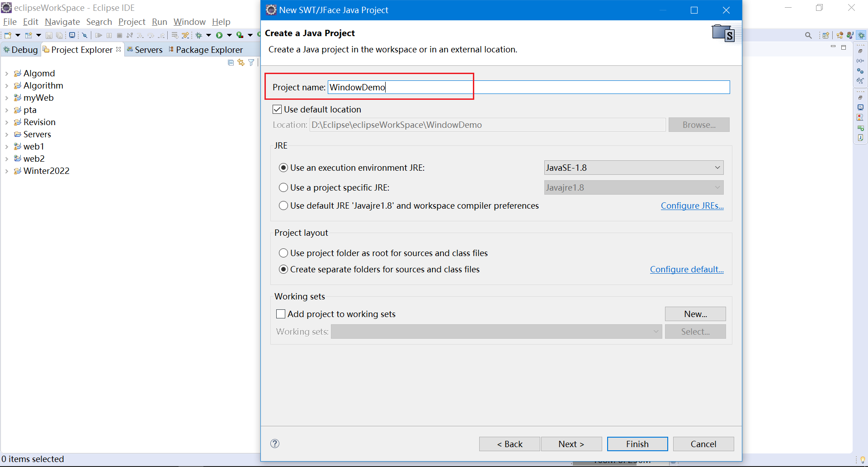
Task: Click the Configure default... link
Action: (687, 269)
